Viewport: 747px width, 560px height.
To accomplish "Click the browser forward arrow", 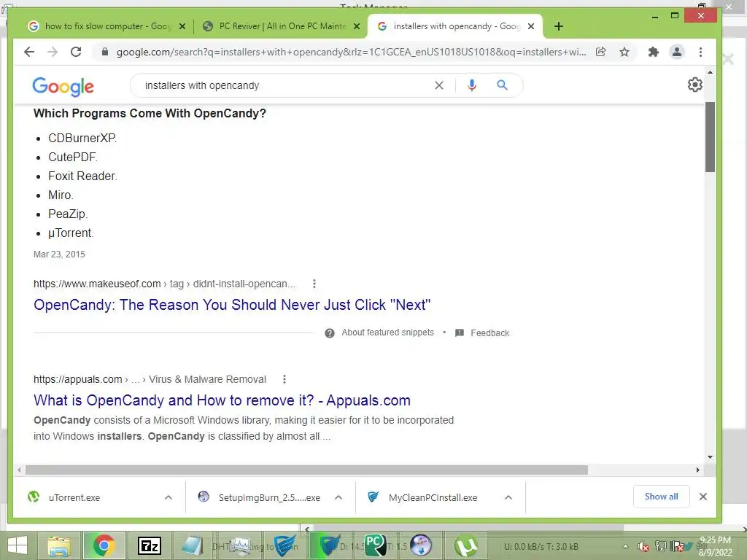I will coord(53,52).
